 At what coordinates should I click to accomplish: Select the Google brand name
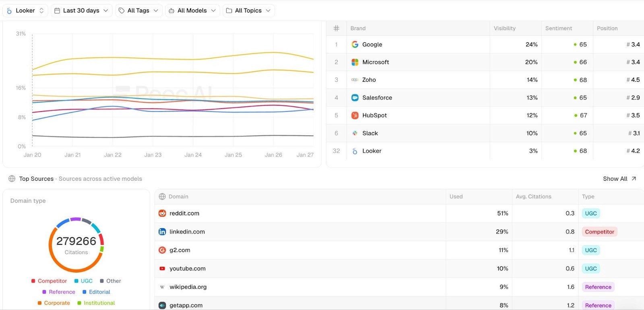tap(372, 44)
